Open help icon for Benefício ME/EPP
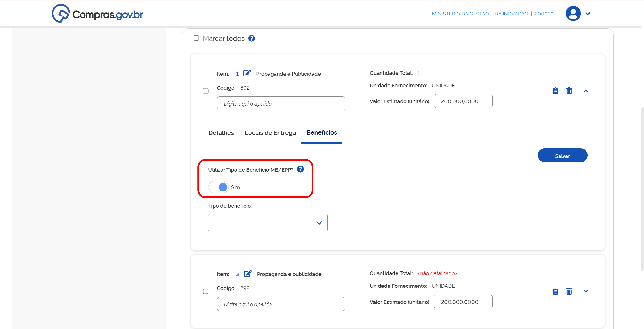 click(x=300, y=169)
